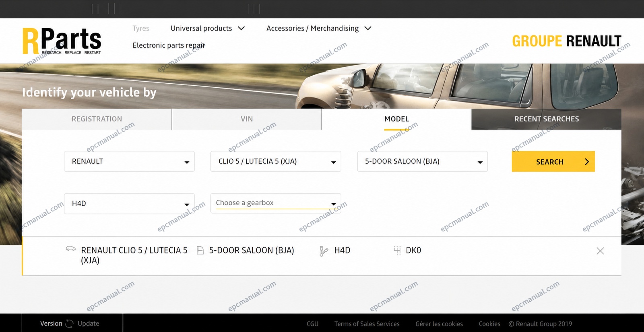644x332 pixels.
Task: Dismiss the vehicle summary with the X
Action: 600,251
